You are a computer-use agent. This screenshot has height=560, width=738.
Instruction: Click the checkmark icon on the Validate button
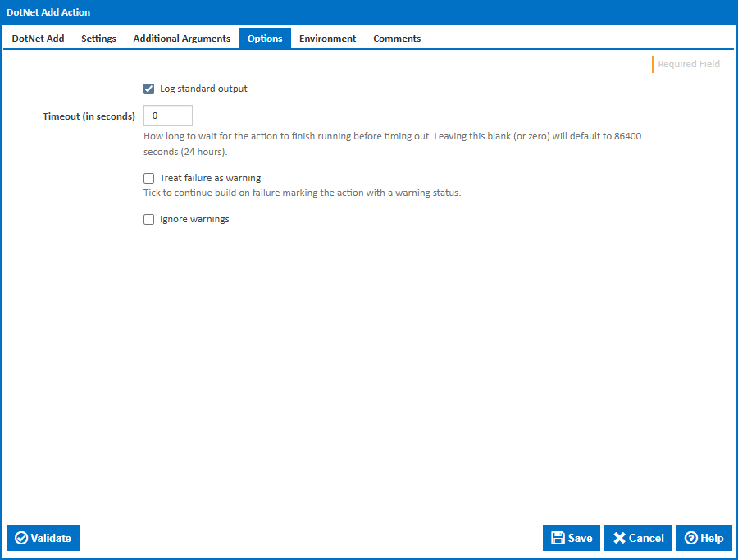click(20, 538)
